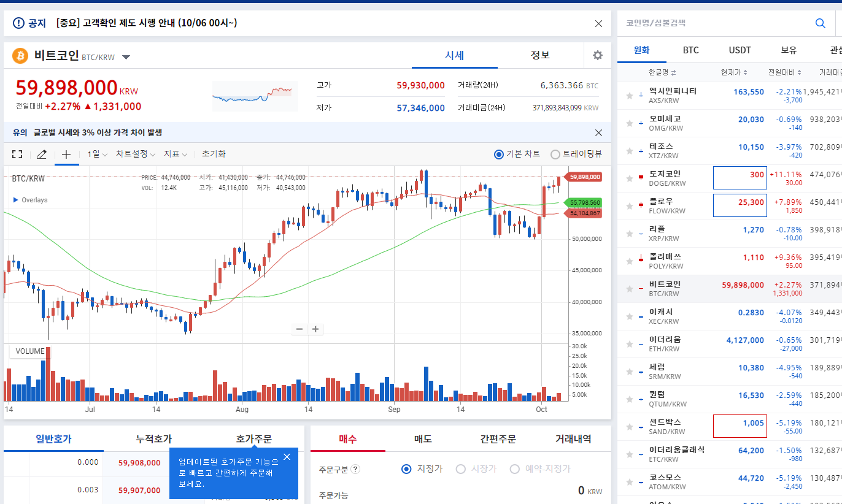Select the crosshair cursor tool

point(66,155)
